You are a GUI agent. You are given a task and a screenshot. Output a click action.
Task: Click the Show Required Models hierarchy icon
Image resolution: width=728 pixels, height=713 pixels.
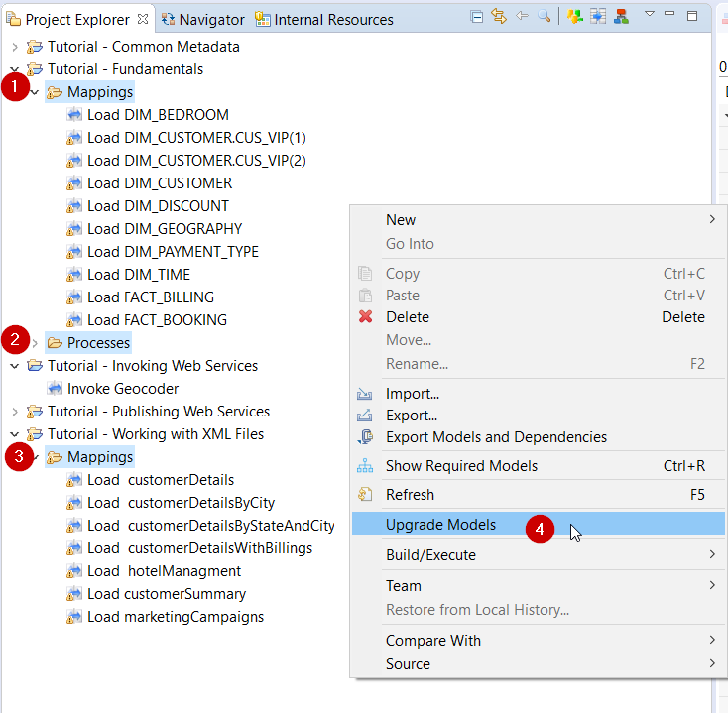pos(365,466)
